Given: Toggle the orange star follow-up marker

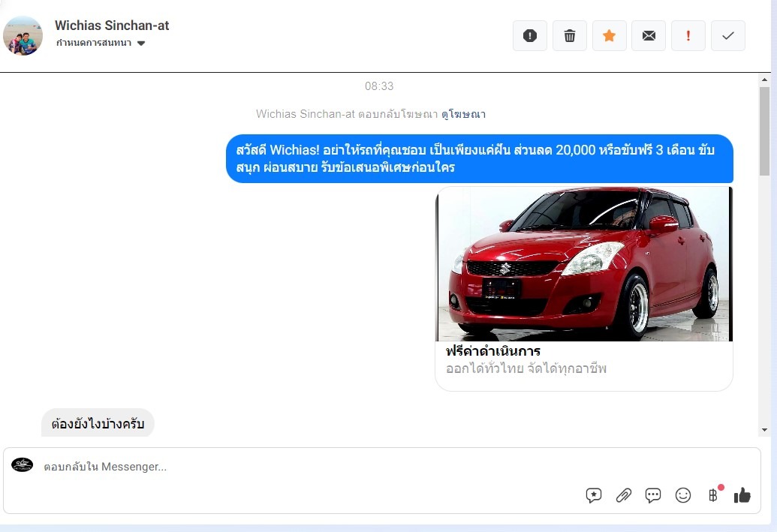Looking at the screenshot, I should coord(609,36).
